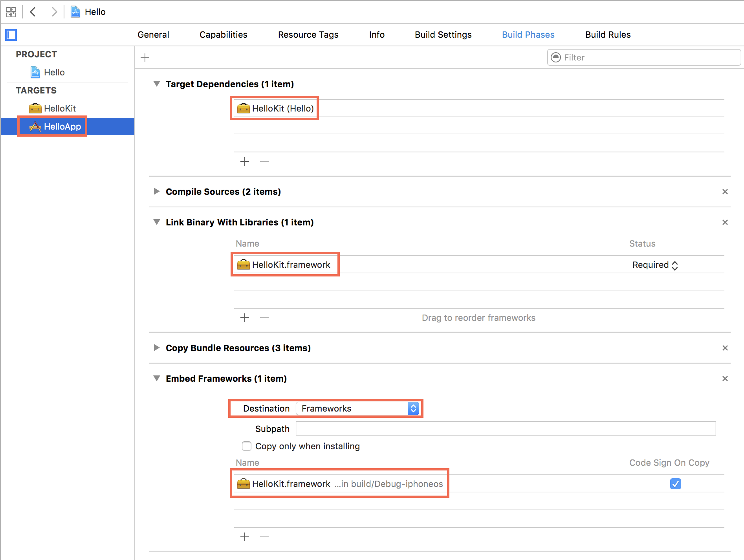Collapse the Target Dependencies section
The width and height of the screenshot is (744, 560).
157,84
